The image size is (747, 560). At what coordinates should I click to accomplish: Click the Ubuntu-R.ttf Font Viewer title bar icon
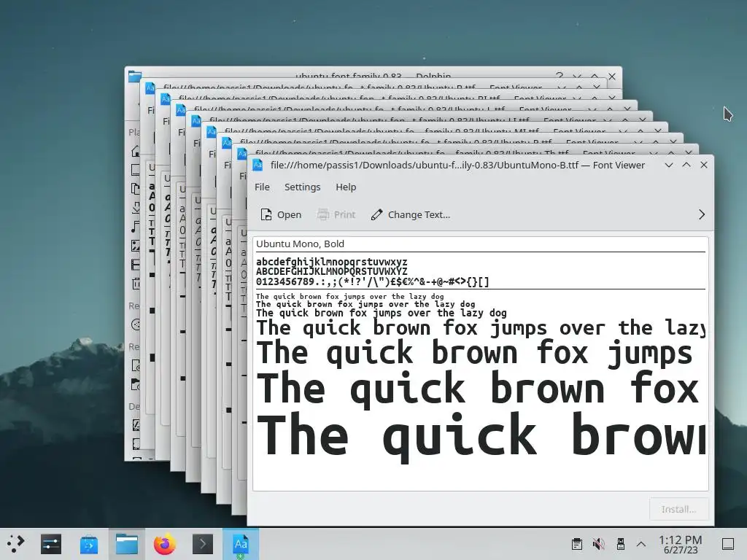tap(226, 143)
